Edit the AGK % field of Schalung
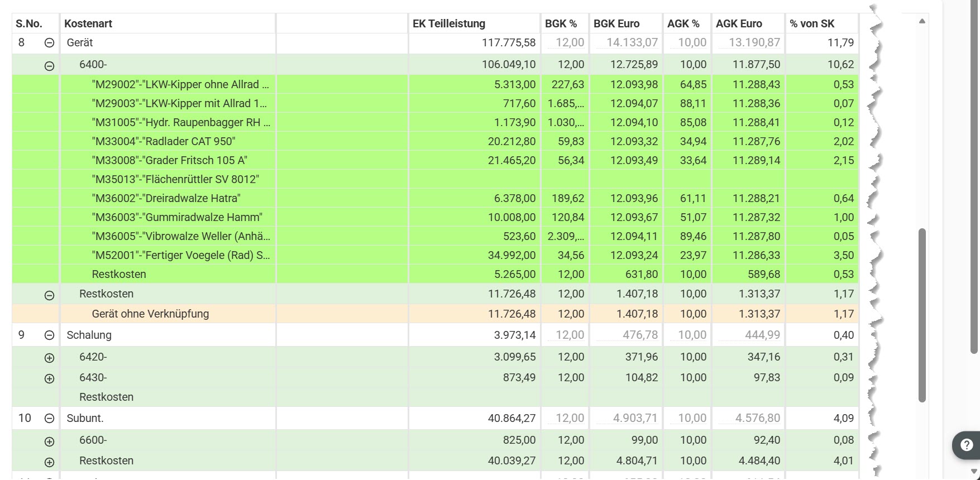The width and height of the screenshot is (980, 480). tap(687, 335)
